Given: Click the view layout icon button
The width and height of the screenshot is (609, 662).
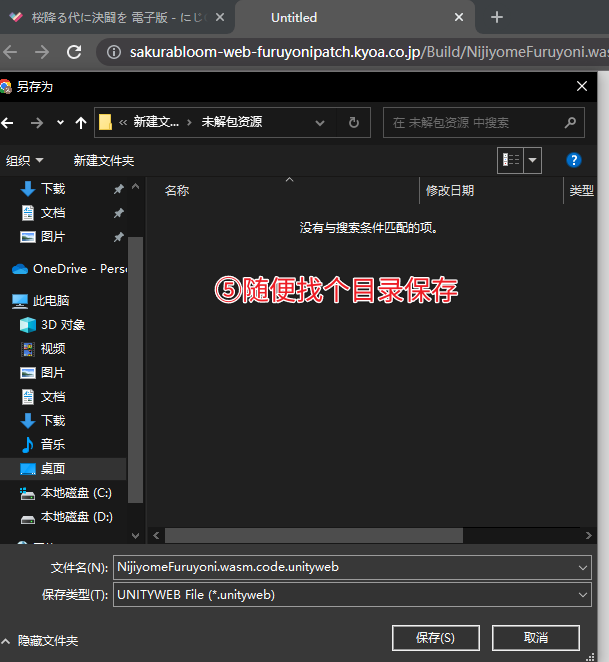Looking at the screenshot, I should tap(511, 160).
